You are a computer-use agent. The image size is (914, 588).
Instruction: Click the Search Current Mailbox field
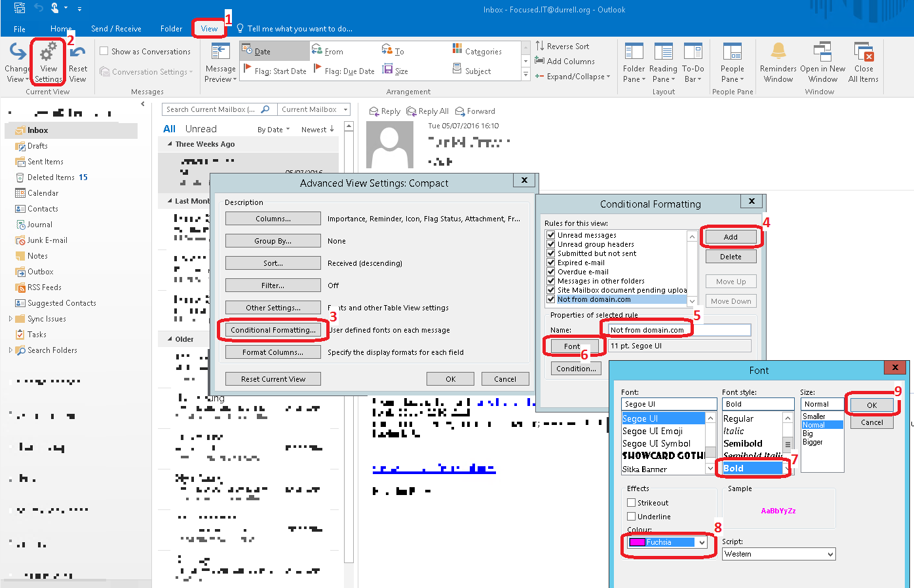click(x=212, y=109)
